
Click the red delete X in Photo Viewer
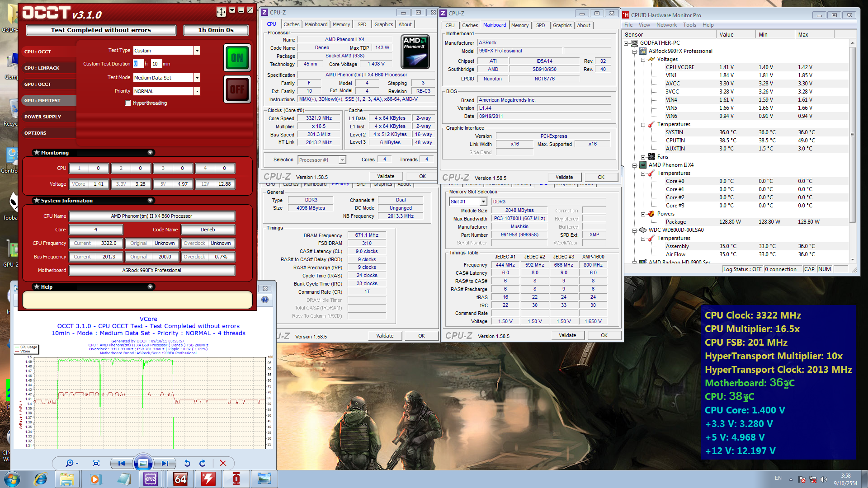tap(223, 463)
